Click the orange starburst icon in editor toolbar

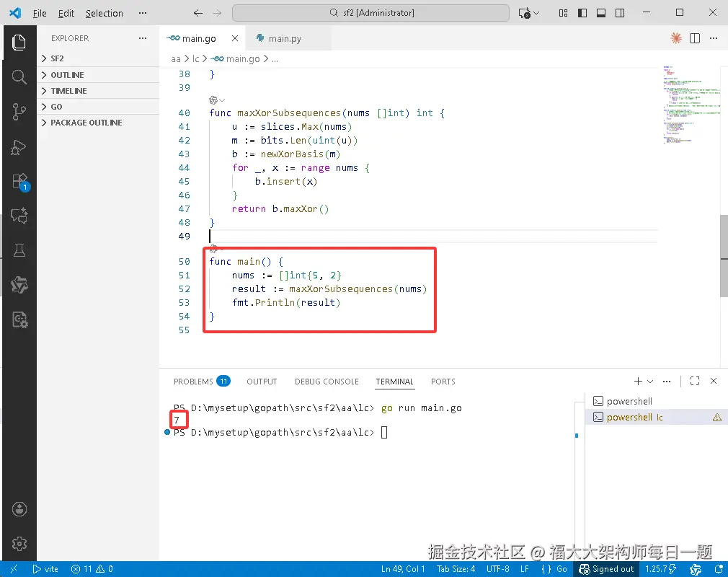(676, 38)
